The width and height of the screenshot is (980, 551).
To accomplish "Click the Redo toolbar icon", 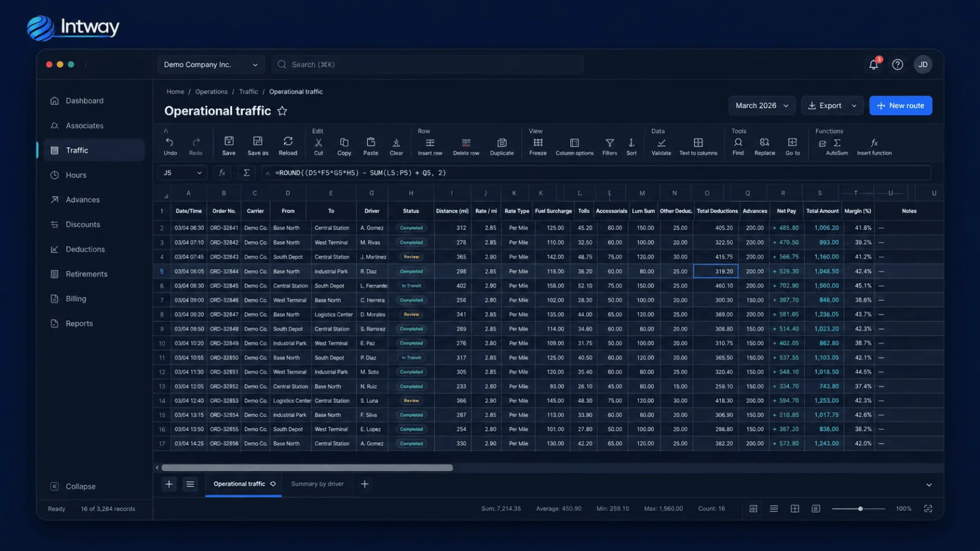I will (196, 142).
